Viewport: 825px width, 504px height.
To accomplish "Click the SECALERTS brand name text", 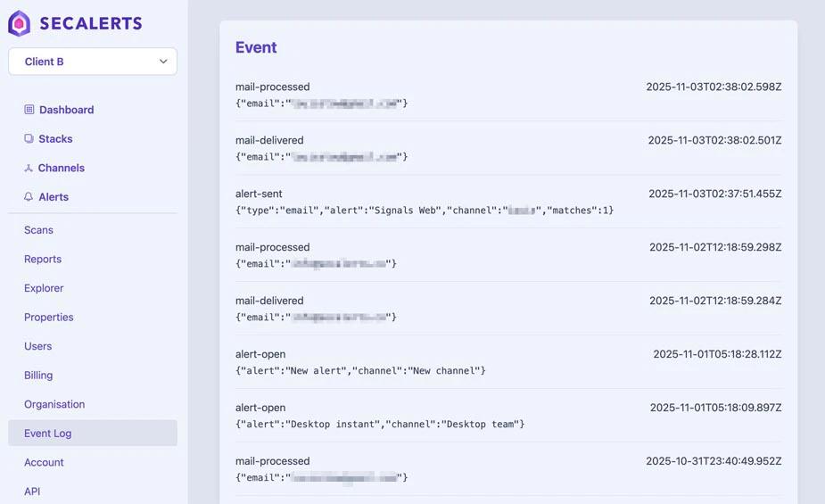I will pyautogui.click(x=90, y=24).
